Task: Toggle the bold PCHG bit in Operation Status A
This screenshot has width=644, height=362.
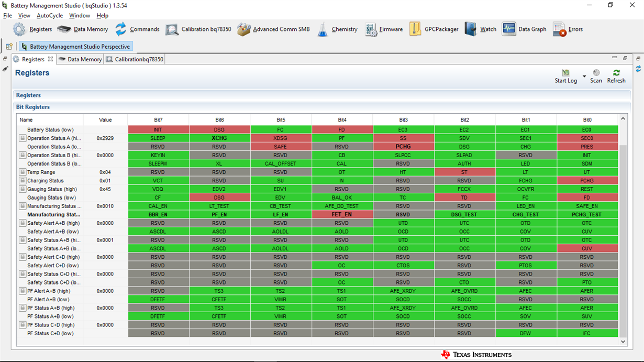Action: 403,147
